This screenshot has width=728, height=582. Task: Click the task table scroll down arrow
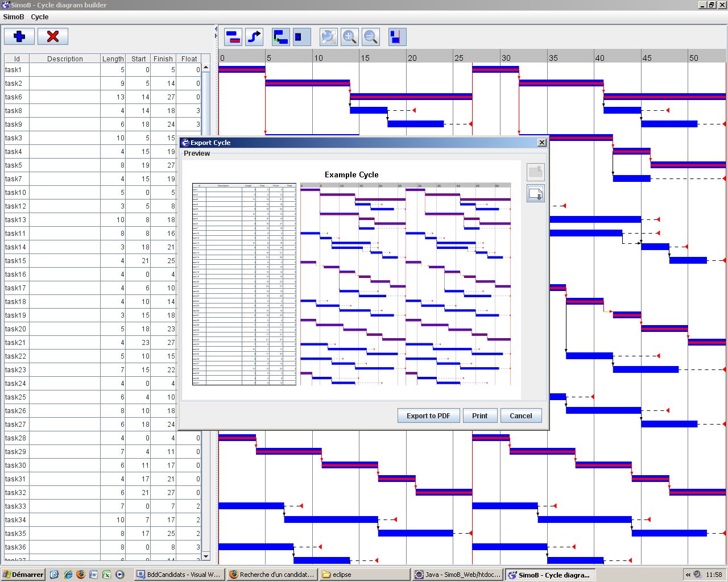pos(206,556)
